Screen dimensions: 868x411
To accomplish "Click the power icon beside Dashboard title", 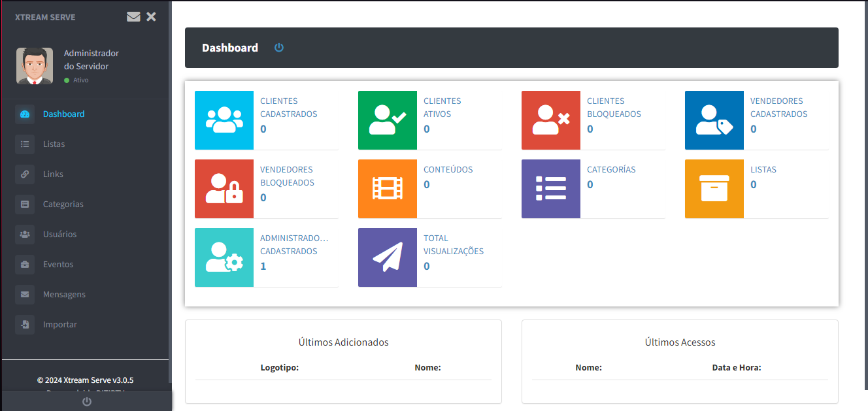I will pos(279,48).
